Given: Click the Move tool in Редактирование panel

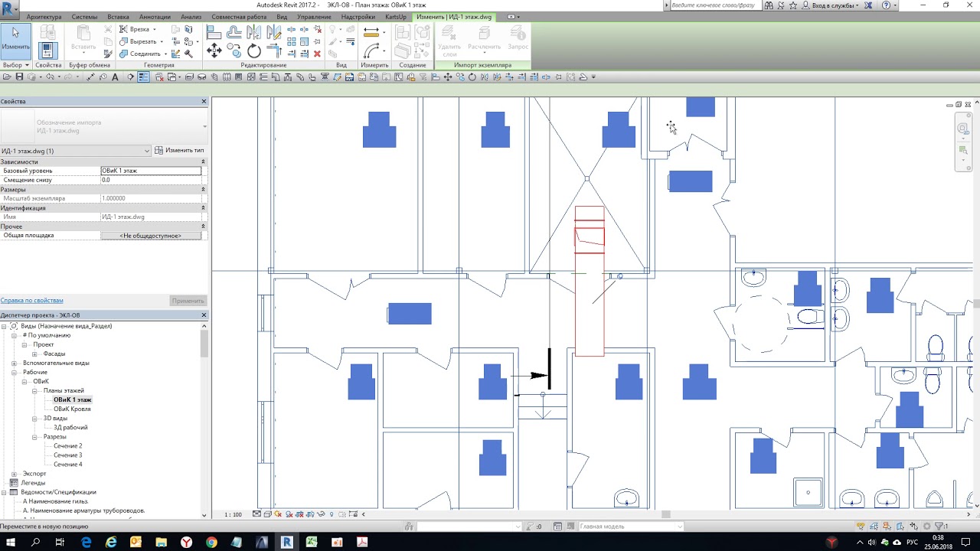Looking at the screenshot, I should [x=214, y=51].
